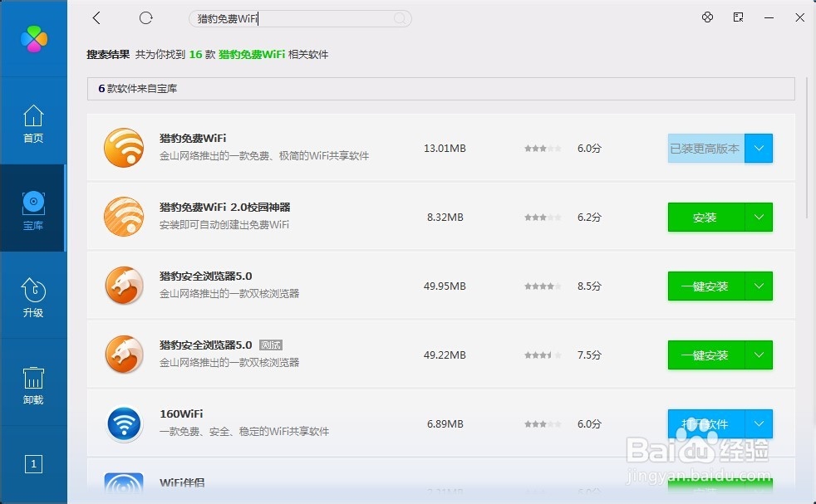Click the magnifier icon in search box
This screenshot has width=816, height=504.
click(x=400, y=18)
